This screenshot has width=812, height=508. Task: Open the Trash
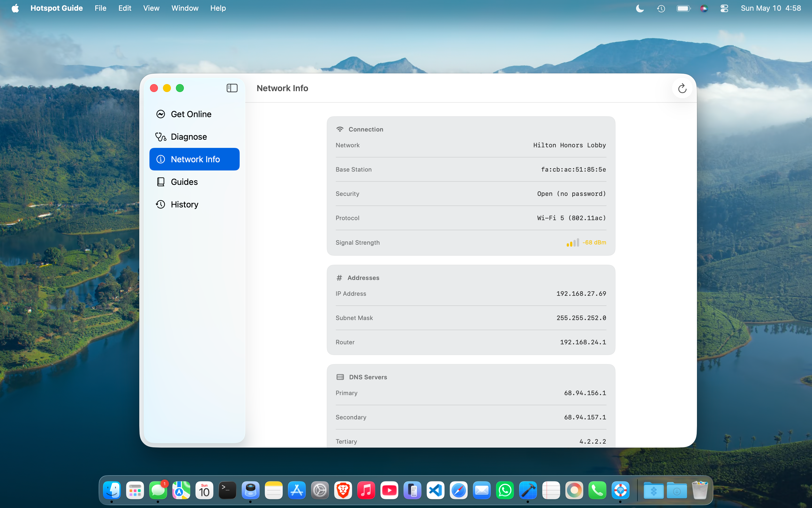point(700,491)
